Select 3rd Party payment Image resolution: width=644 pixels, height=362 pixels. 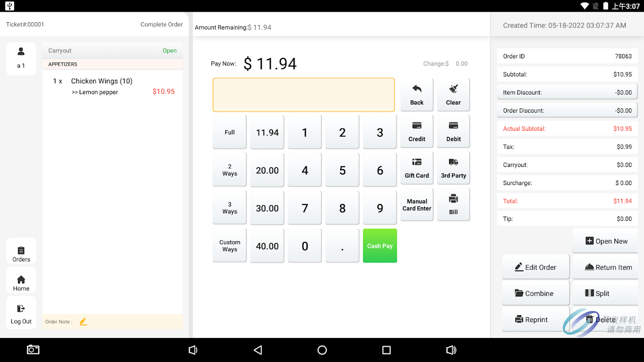453,167
